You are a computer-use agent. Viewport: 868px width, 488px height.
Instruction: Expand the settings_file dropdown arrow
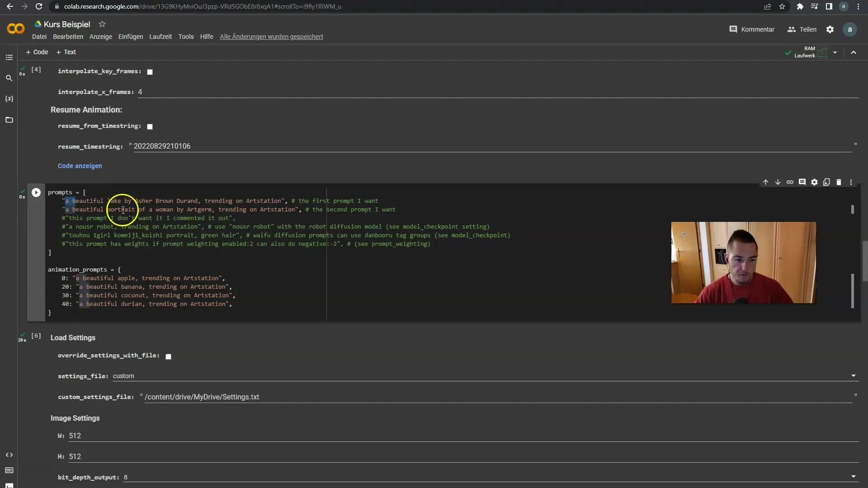point(853,376)
